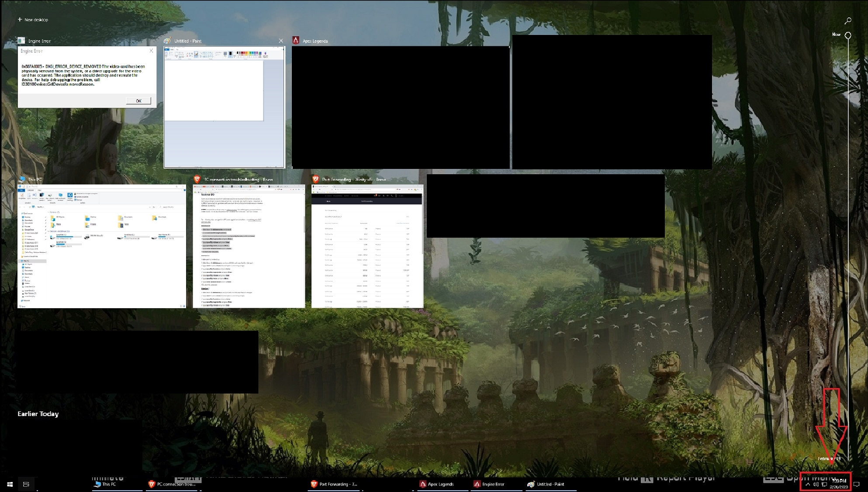This screenshot has width=868, height=492.
Task: Open the This PC File Explorer thumbnail
Action: (x=101, y=246)
